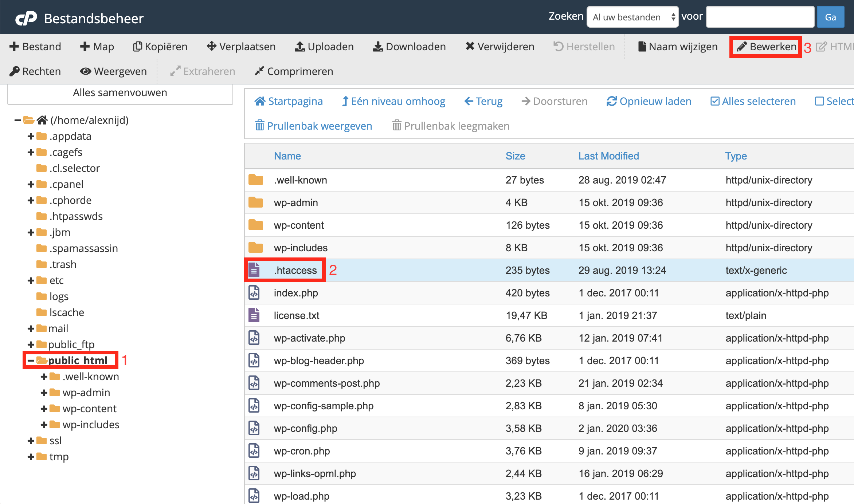Click the wp-config.php file icon
The width and height of the screenshot is (854, 504).
tap(254, 428)
